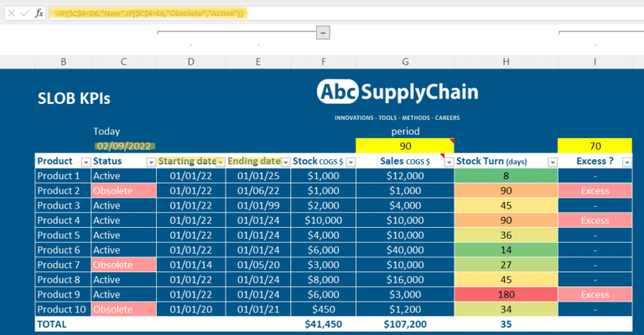
Task: Select column D header
Action: [191, 61]
